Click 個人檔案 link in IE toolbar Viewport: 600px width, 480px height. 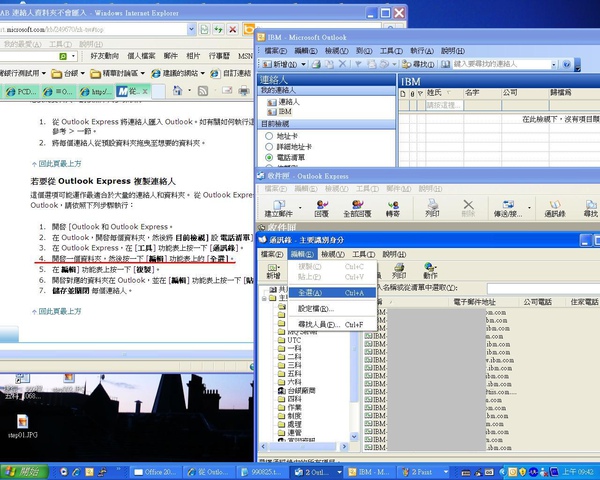[141, 56]
